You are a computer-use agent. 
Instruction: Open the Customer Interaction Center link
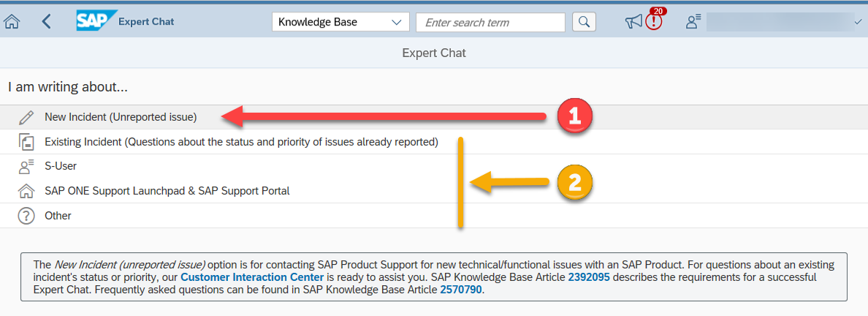(x=252, y=277)
